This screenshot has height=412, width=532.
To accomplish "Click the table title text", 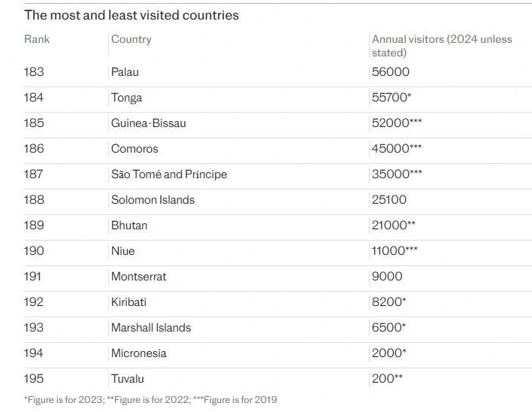I will (131, 15).
